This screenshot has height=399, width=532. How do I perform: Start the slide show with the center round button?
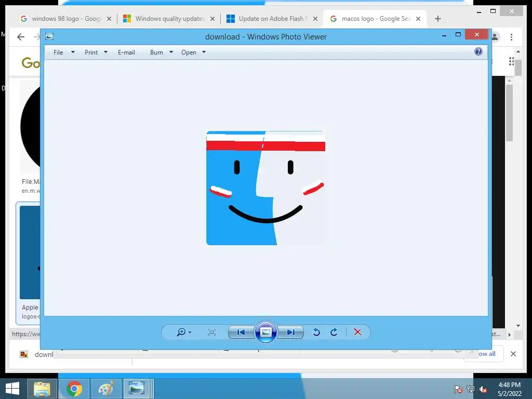(x=265, y=332)
